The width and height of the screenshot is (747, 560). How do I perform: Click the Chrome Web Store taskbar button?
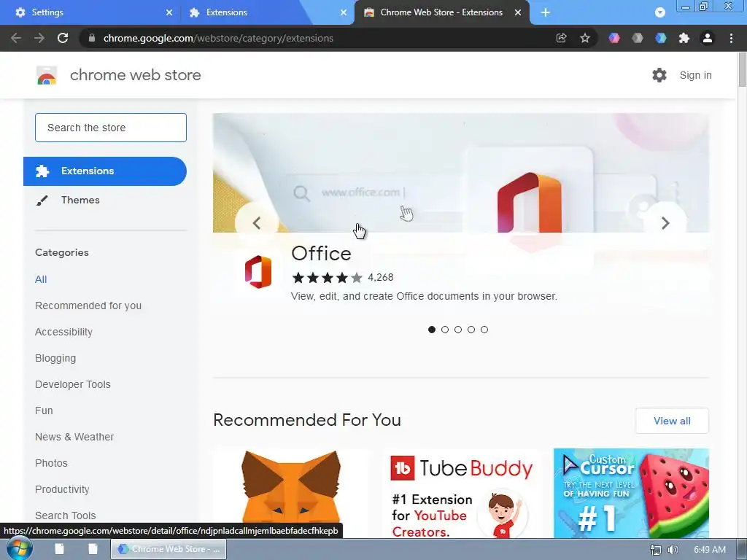click(169, 549)
